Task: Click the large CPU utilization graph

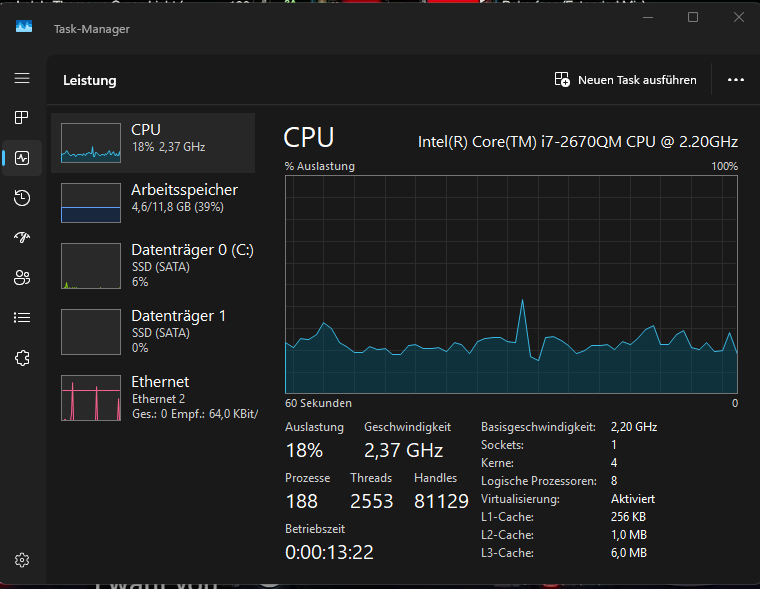Action: [x=511, y=284]
